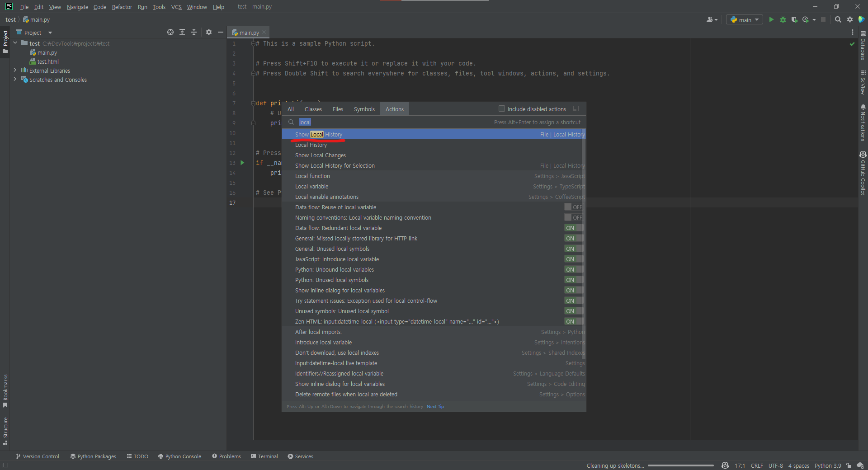Expand External Libraries node
Viewport: 868px width, 470px height.
(15, 70)
